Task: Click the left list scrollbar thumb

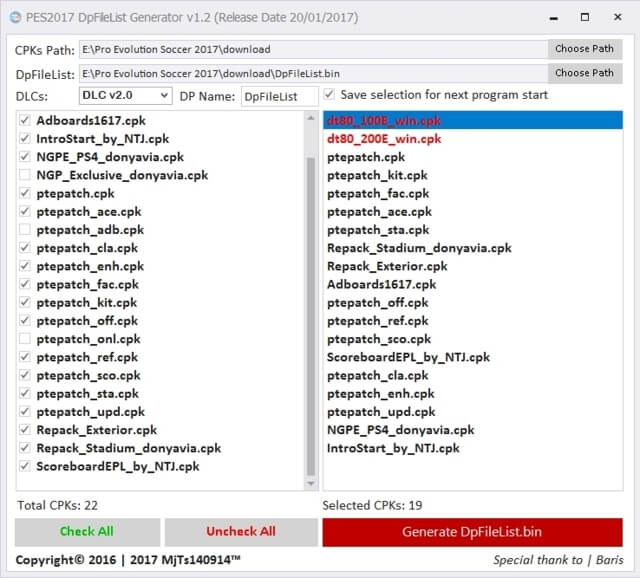Action: coord(311,316)
